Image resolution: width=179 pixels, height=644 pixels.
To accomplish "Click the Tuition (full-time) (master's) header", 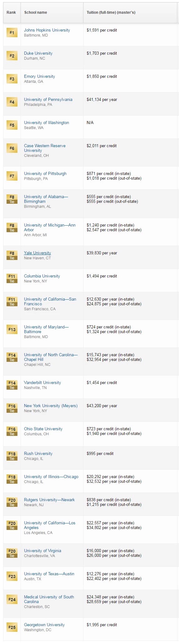I will tap(111, 12).
